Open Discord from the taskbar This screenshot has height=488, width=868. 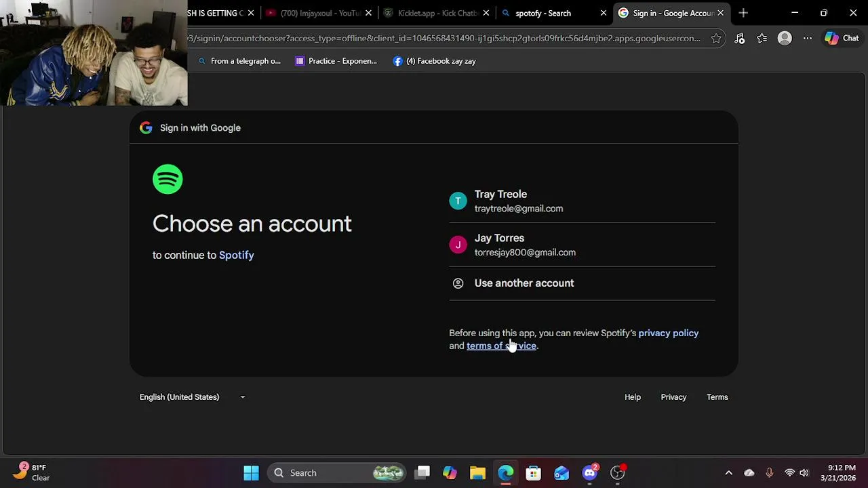tap(590, 473)
